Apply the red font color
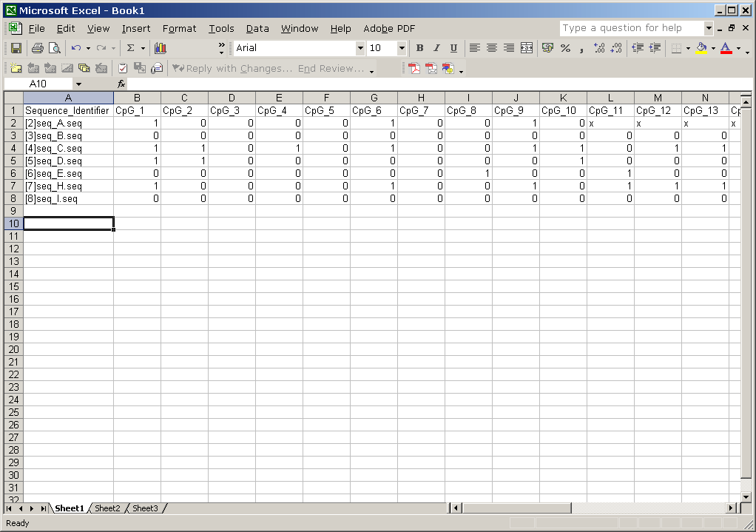This screenshot has width=756, height=532. click(x=726, y=48)
